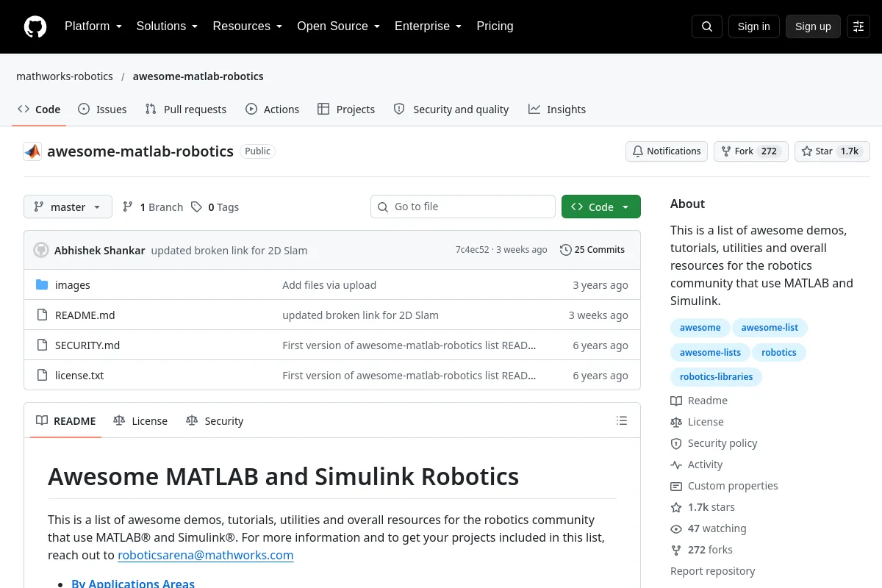Click the commit history clock icon
Image resolution: width=882 pixels, height=588 pixels.
point(565,250)
